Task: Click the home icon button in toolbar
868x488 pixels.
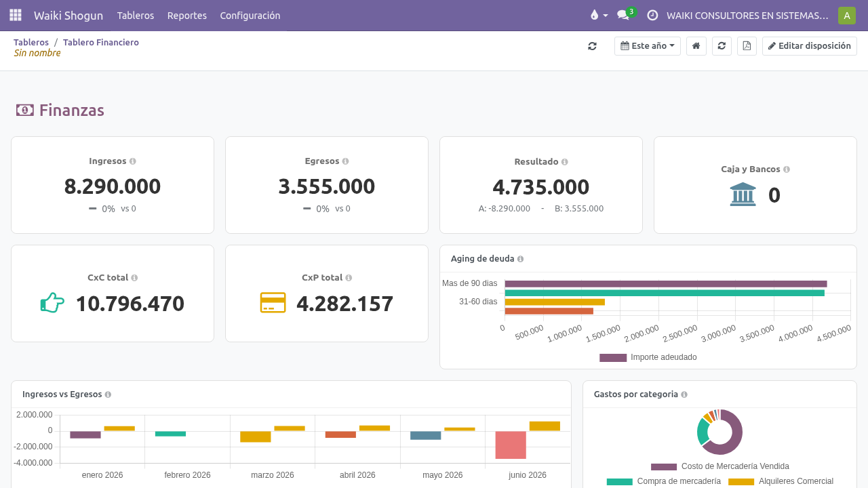Action: pos(696,46)
